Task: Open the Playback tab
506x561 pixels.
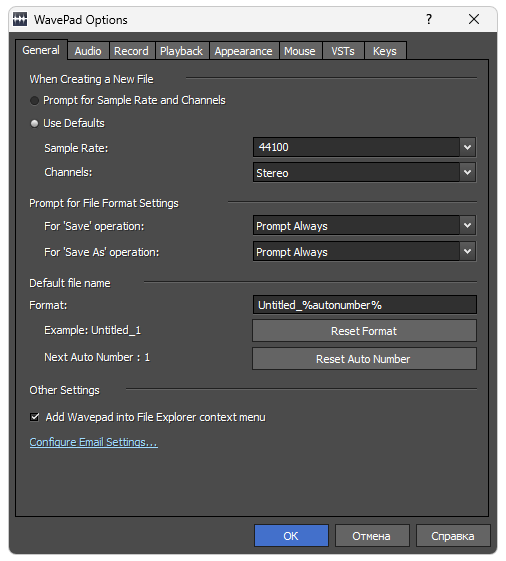Action: [x=181, y=51]
